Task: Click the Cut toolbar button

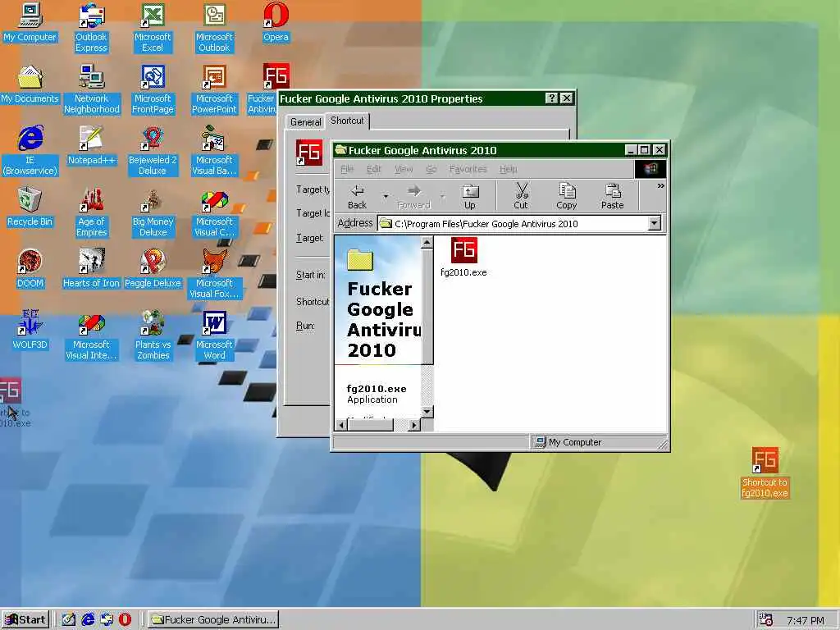Action: (521, 197)
